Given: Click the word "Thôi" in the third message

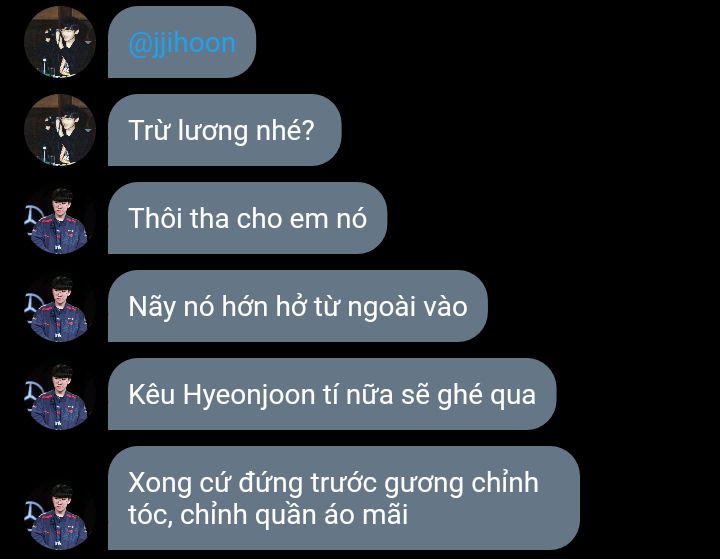Looking at the screenshot, I should tap(155, 218).
